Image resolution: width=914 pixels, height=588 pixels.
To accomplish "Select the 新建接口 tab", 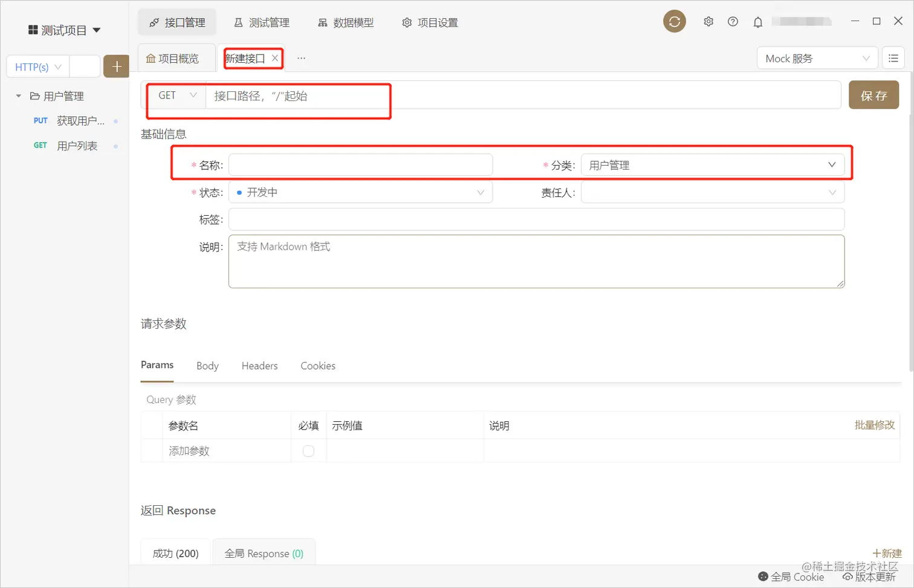I will 245,59.
